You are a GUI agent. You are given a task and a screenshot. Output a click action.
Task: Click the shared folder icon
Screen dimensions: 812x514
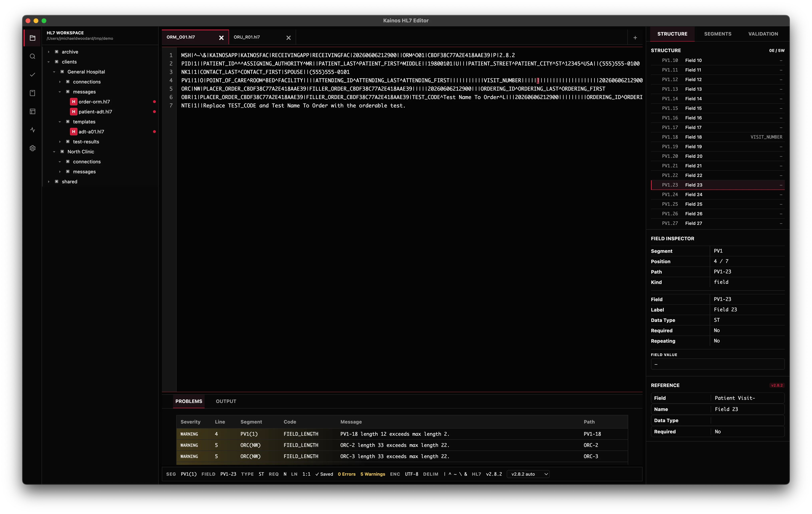click(57, 181)
